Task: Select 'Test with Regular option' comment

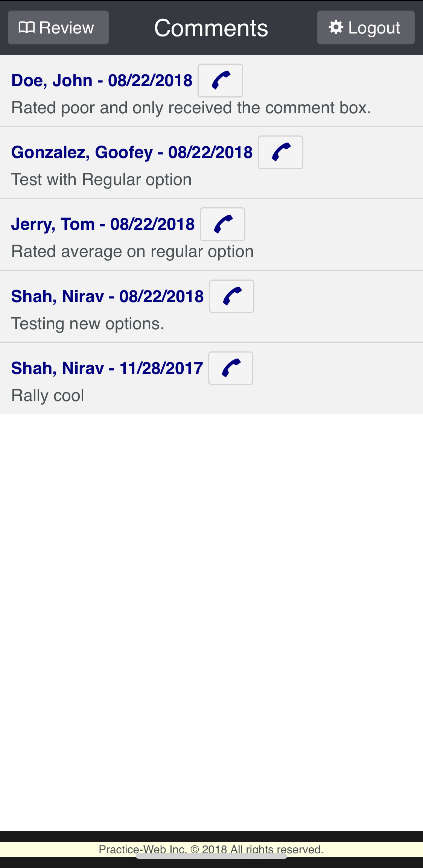Action: click(x=102, y=179)
